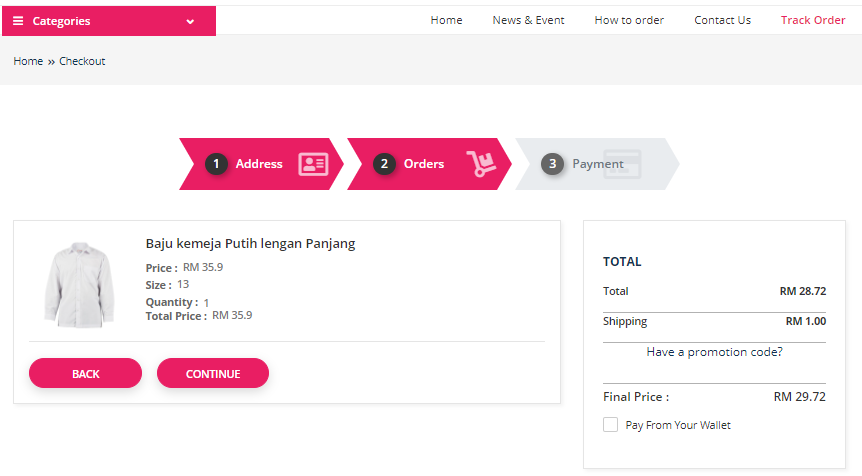Enable Pay From Your Wallet checkbox
862x476 pixels.
tap(610, 425)
